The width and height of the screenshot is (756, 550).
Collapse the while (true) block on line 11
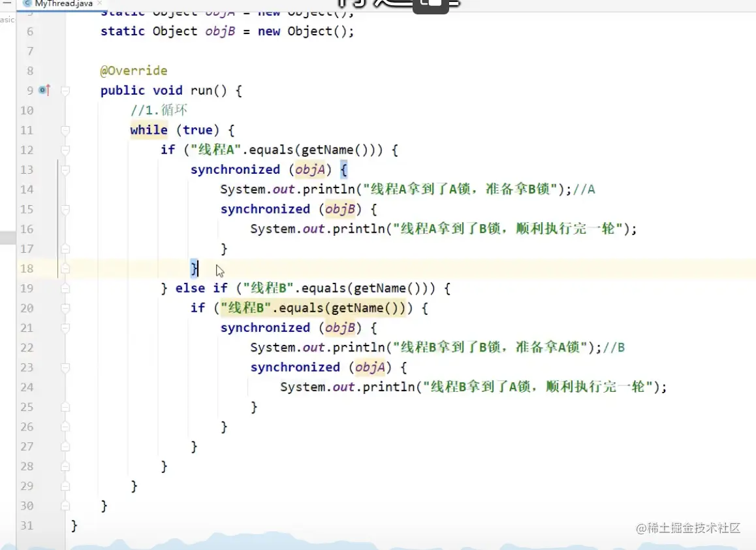coord(65,130)
